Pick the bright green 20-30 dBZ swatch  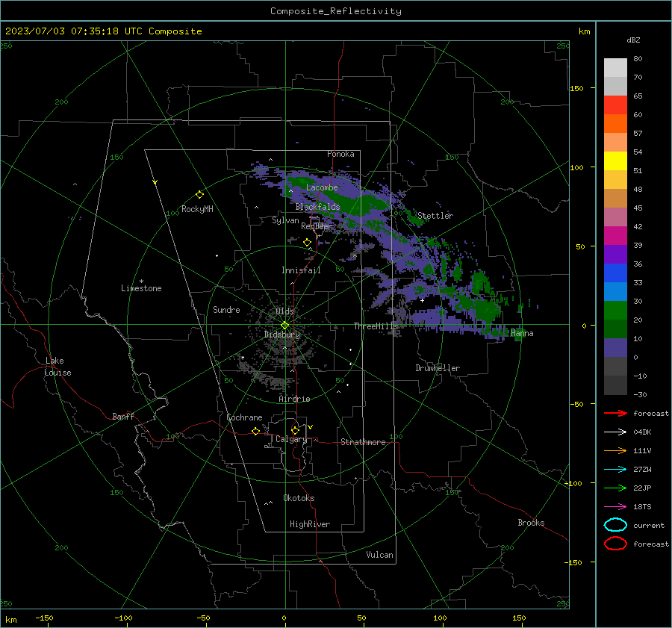(x=615, y=311)
